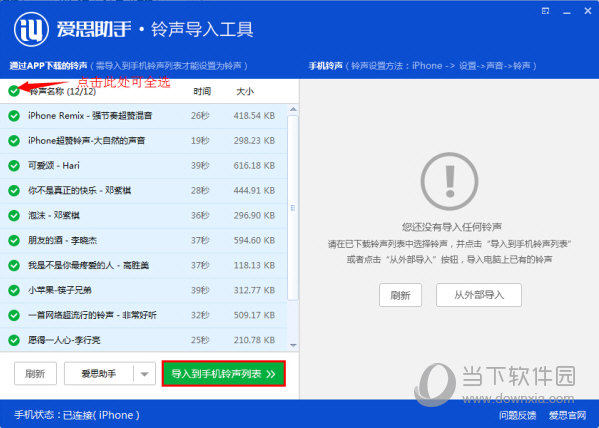Click 从外部导入 button
Screen dimensions: 599x428
pos(479,295)
